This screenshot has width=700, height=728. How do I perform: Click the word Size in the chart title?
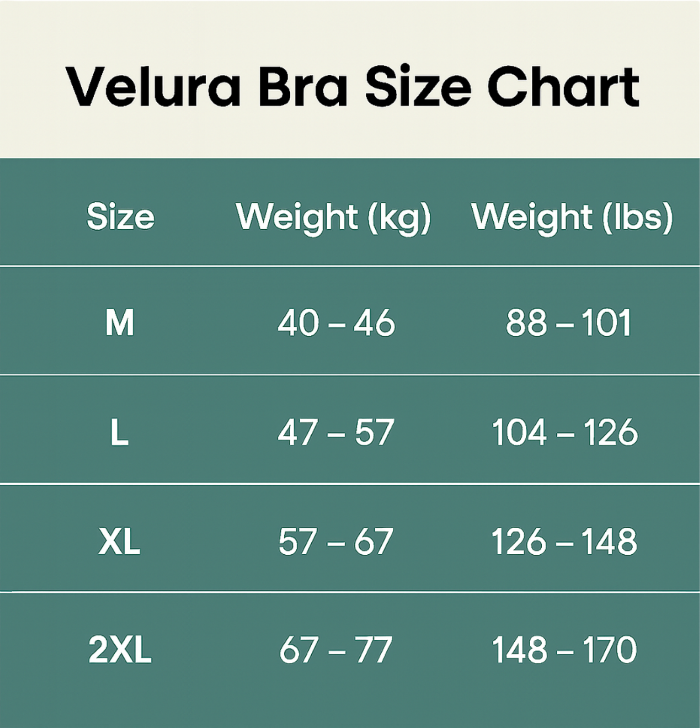[418, 87]
